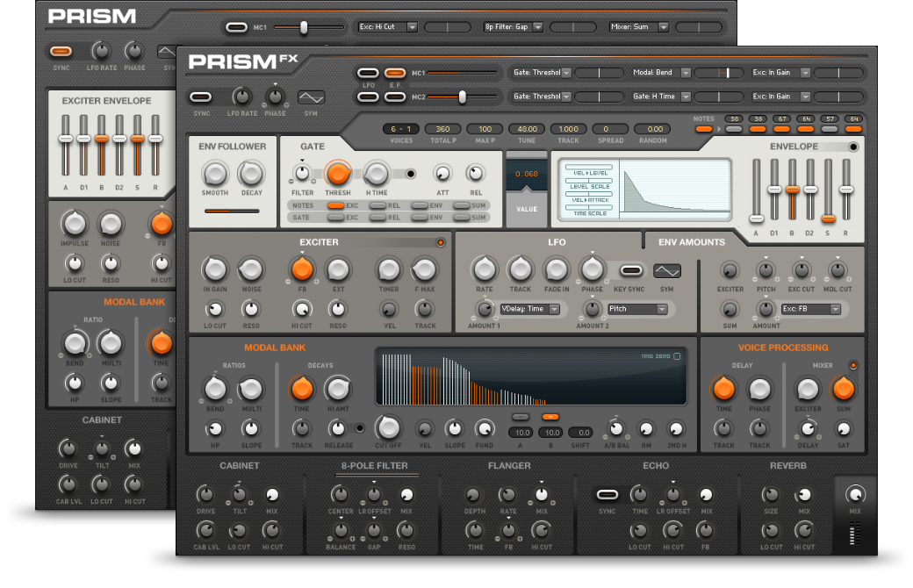This screenshot has width=913, height=588.
Task: Toggle the orange NOTES master button
Action: click(x=703, y=129)
